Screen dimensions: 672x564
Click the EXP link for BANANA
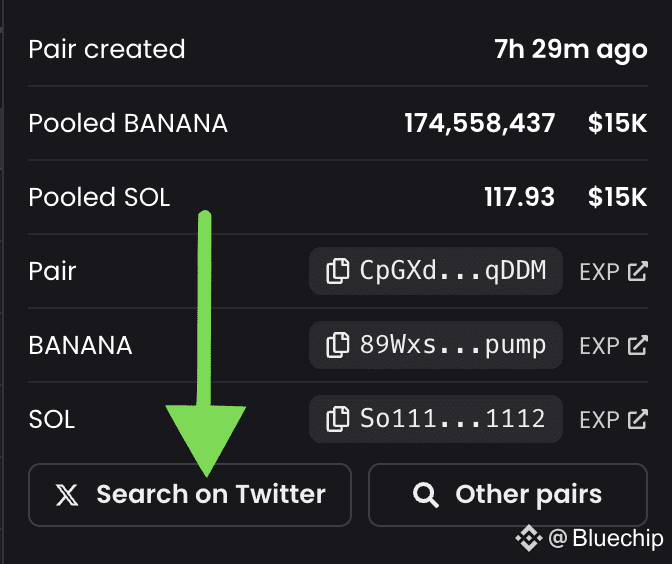(613, 345)
